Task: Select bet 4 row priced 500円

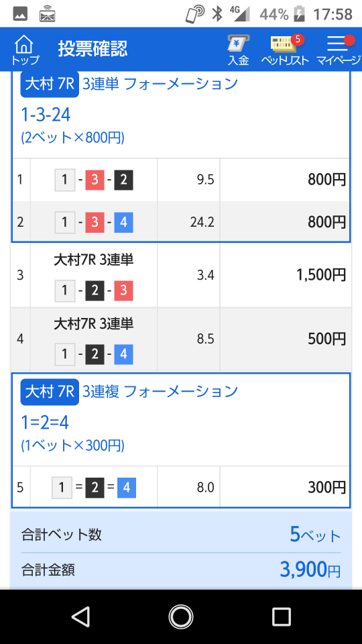Action: click(x=181, y=339)
